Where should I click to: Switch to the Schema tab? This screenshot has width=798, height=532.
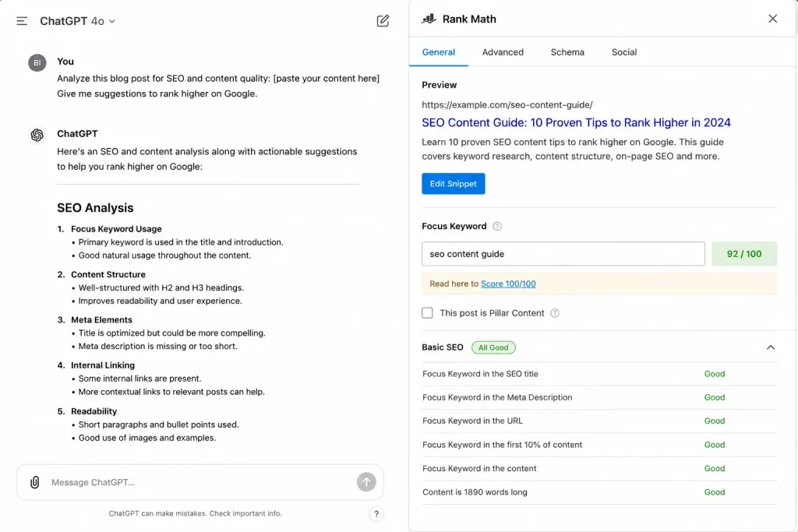[567, 52]
